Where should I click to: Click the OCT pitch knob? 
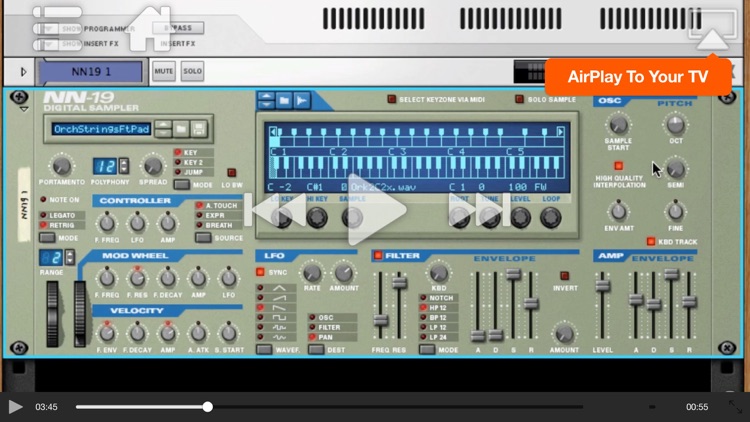pyautogui.click(x=675, y=125)
